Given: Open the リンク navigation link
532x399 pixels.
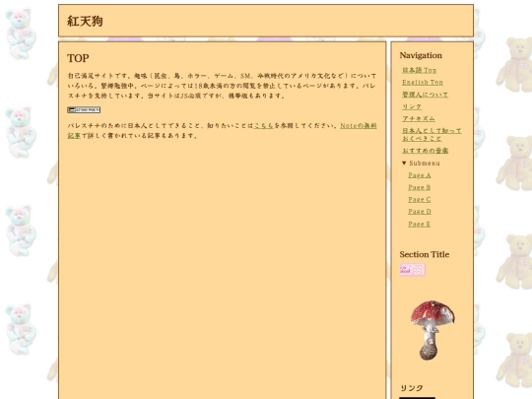Looking at the screenshot, I should [412, 106].
